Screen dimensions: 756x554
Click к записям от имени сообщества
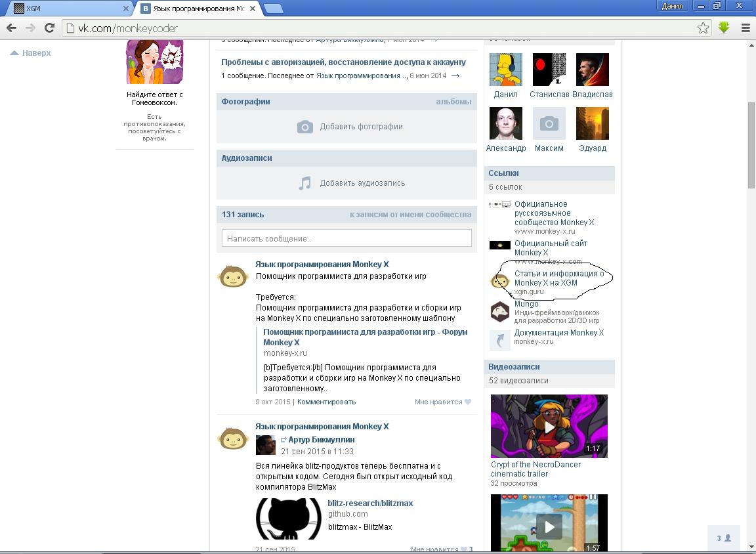pos(411,215)
